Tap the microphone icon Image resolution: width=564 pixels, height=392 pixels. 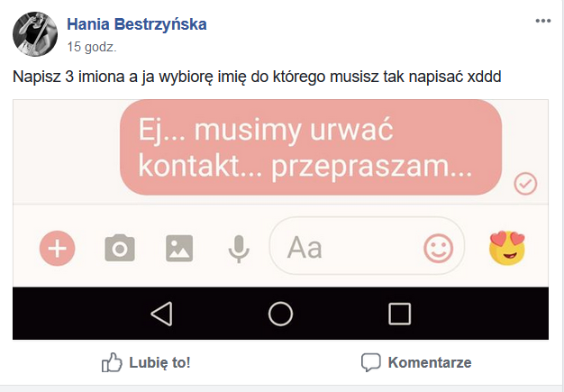239,249
